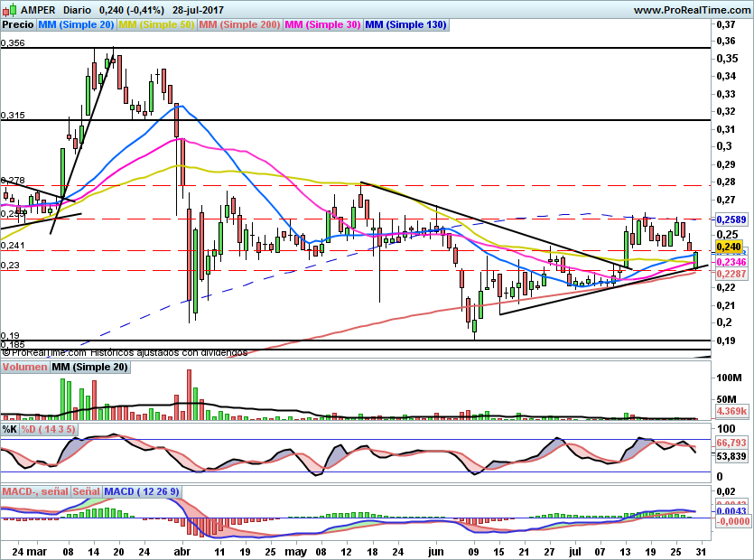This screenshot has height=560, width=754.
Task: Click the red 0,2287 value tag
Action: click(x=731, y=274)
